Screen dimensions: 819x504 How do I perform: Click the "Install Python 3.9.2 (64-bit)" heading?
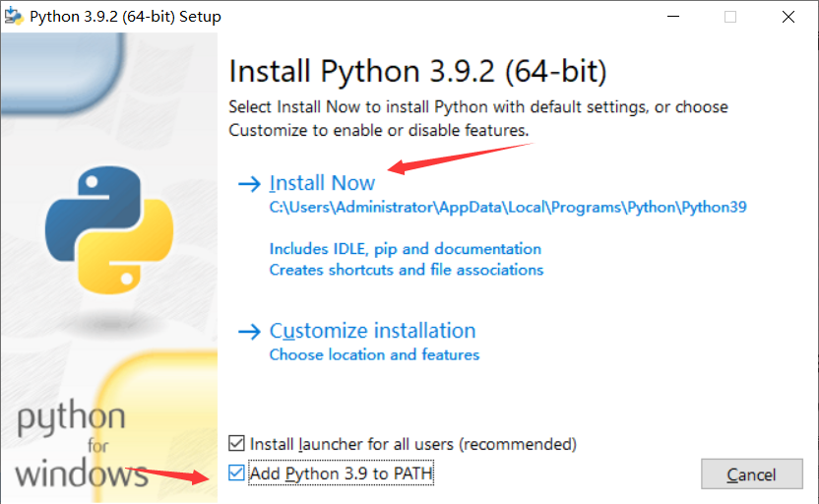(x=417, y=71)
